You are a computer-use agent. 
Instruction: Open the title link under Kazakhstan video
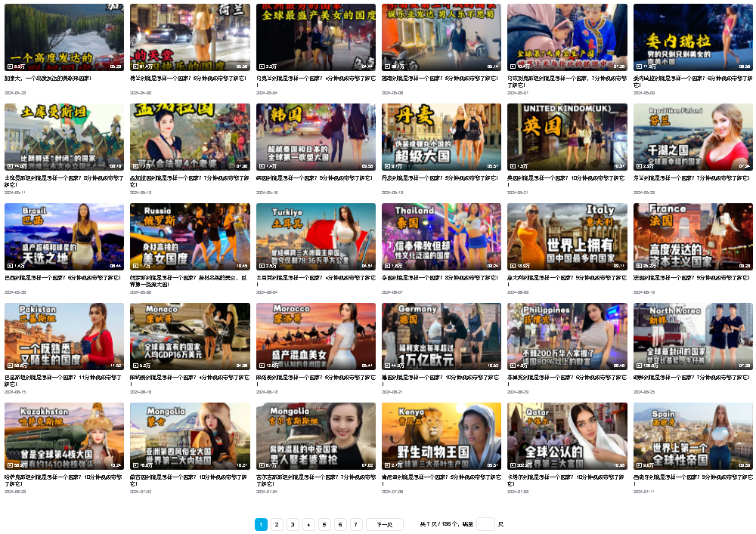pyautogui.click(x=64, y=480)
